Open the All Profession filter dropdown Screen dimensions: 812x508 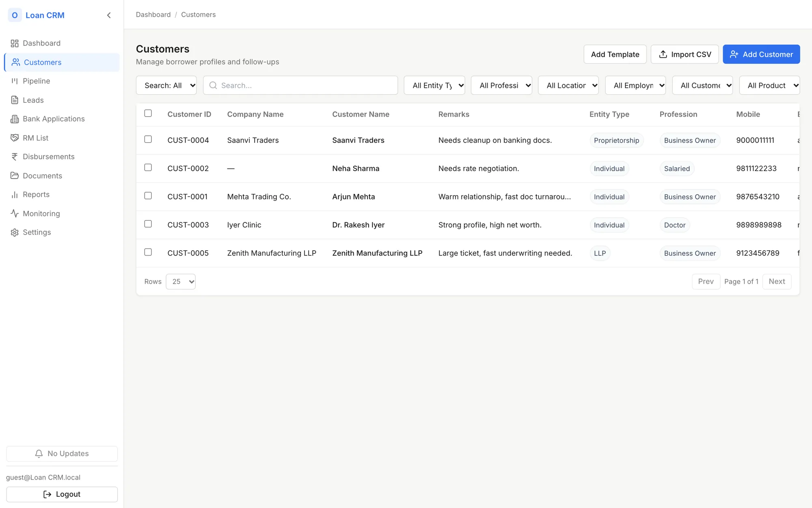click(501, 85)
